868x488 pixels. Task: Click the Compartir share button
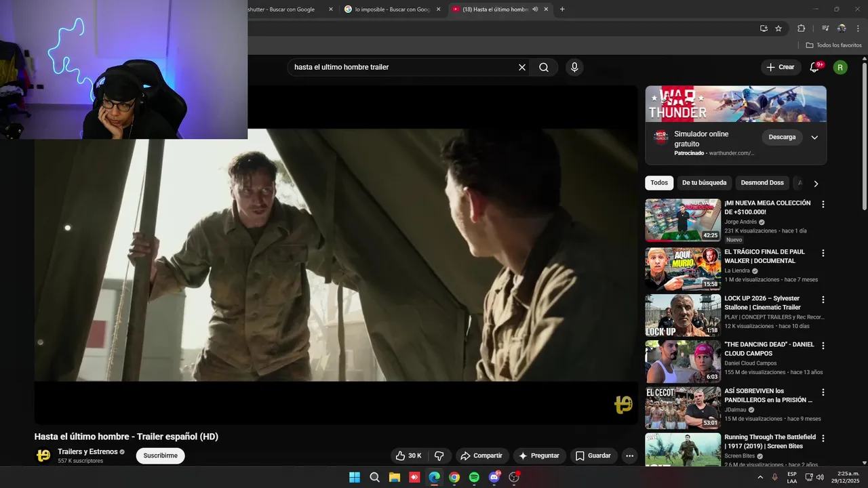tap(482, 455)
